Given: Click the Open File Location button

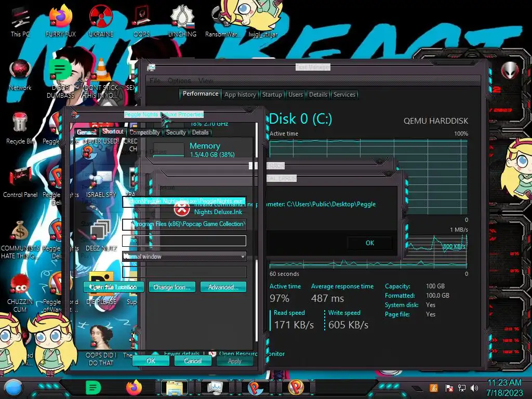Looking at the screenshot, I should [x=113, y=287].
